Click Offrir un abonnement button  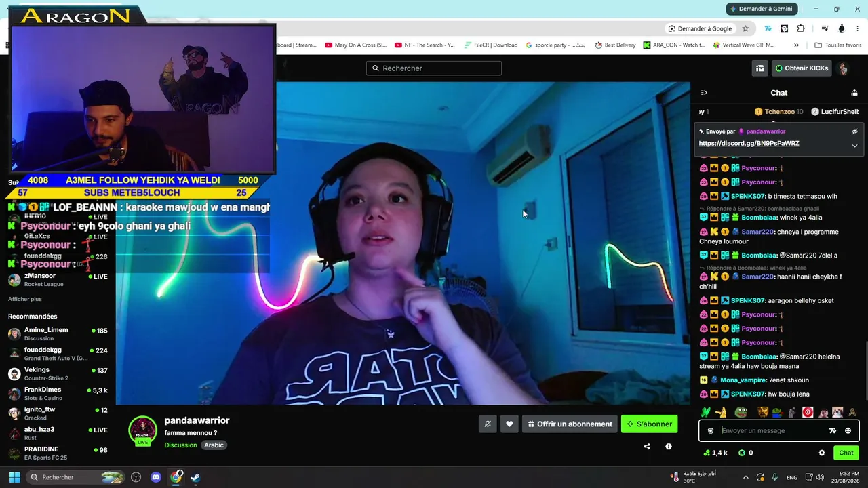pyautogui.click(x=570, y=424)
